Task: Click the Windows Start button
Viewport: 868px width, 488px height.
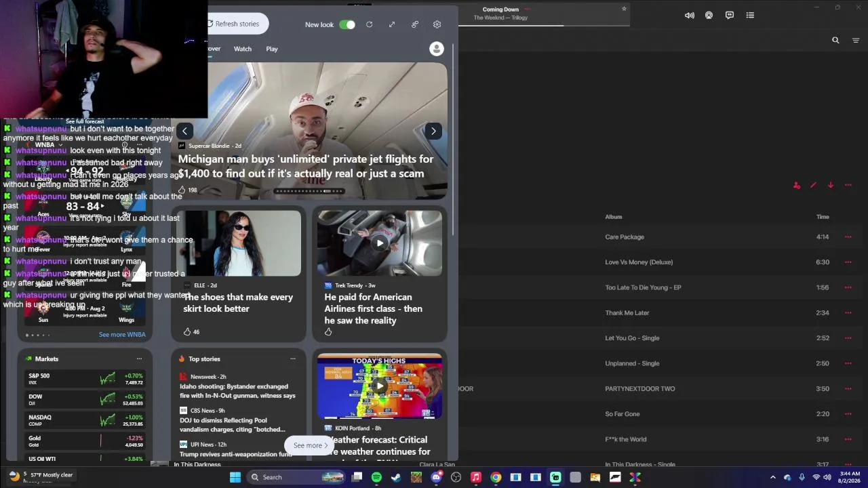Action: (x=235, y=477)
